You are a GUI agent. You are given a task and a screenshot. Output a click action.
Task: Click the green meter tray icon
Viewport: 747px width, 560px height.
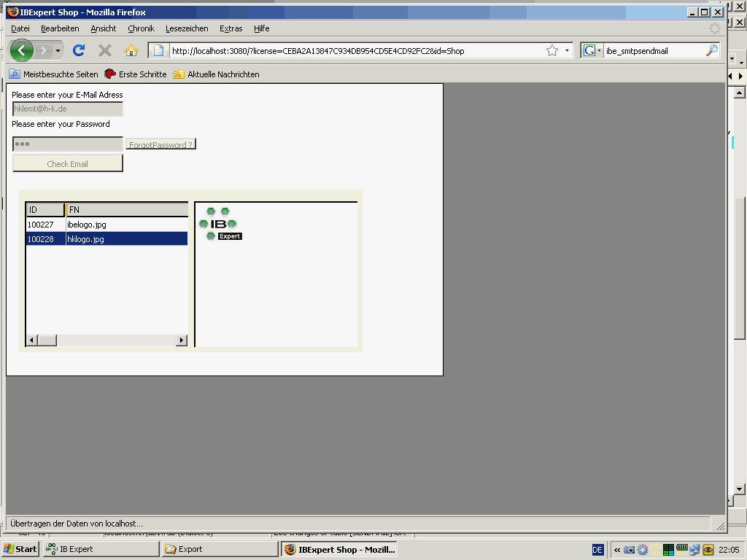[668, 550]
